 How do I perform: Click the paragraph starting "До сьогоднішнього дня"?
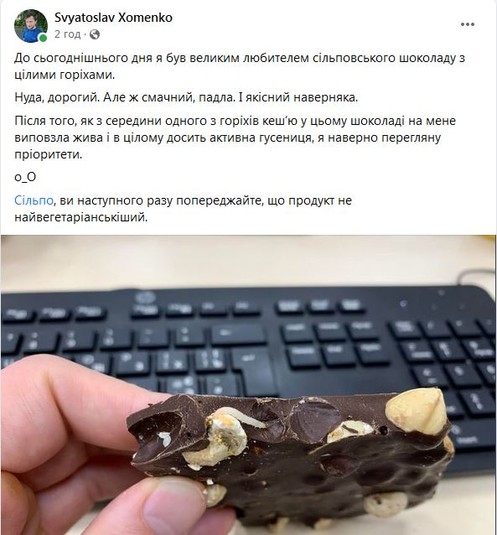239,67
